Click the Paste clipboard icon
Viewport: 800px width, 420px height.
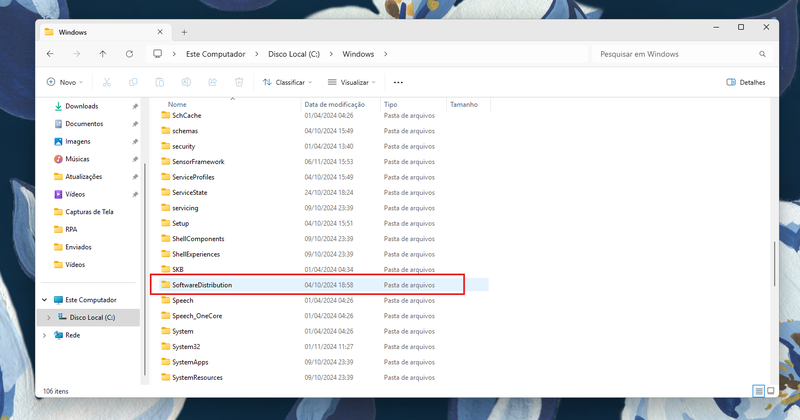160,82
